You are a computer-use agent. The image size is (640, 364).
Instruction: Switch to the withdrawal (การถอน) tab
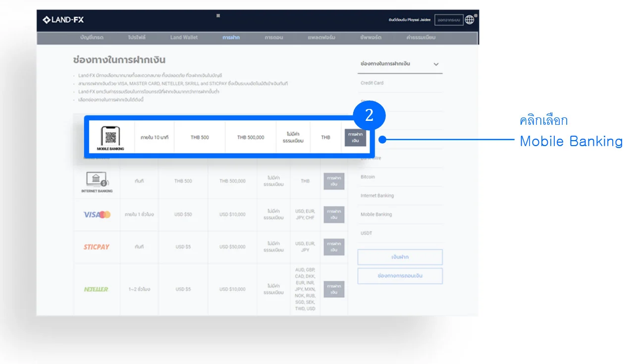point(274,38)
